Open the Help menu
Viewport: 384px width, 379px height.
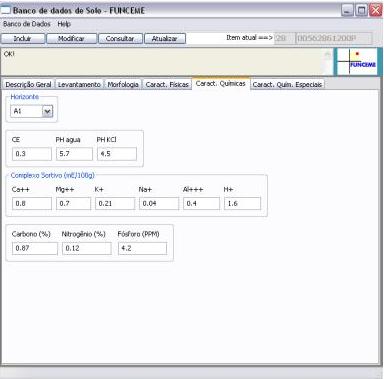[x=64, y=24]
